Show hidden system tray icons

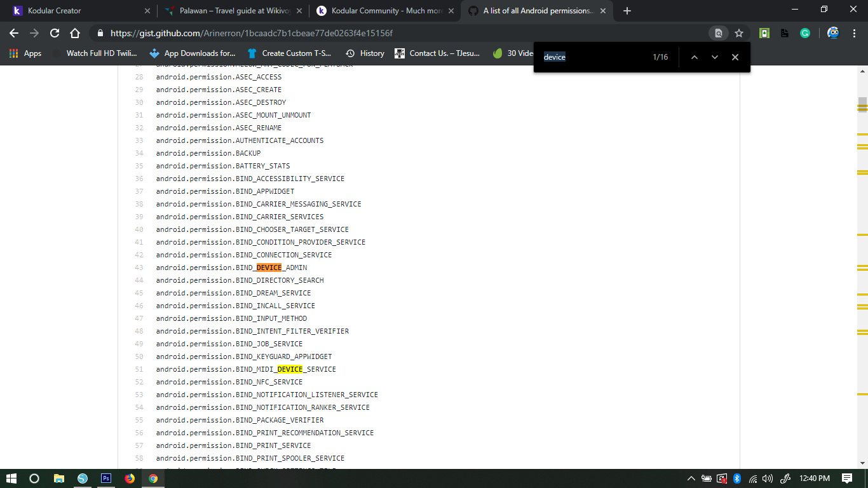(691, 478)
